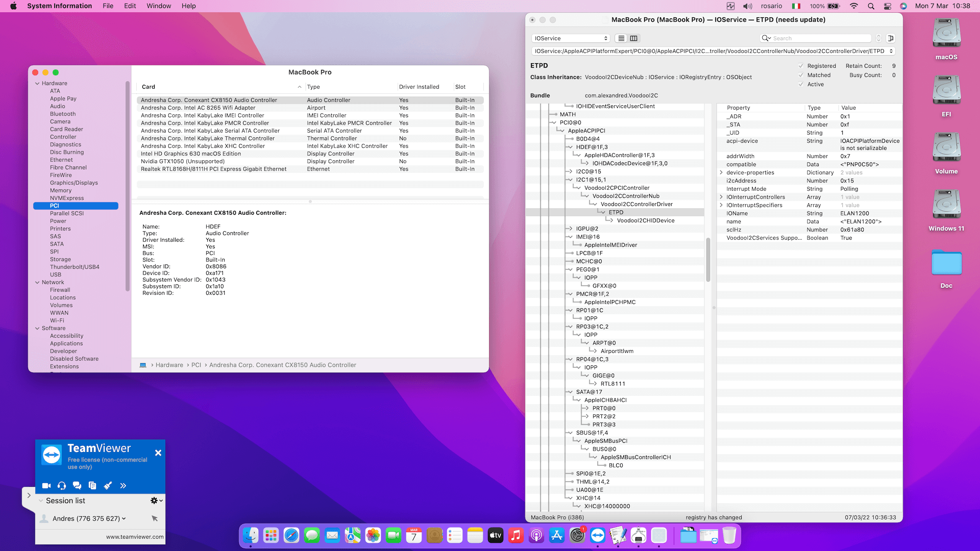Open the IOService plane dropdown
Image resolution: width=980 pixels, height=551 pixels.
[x=571, y=38]
